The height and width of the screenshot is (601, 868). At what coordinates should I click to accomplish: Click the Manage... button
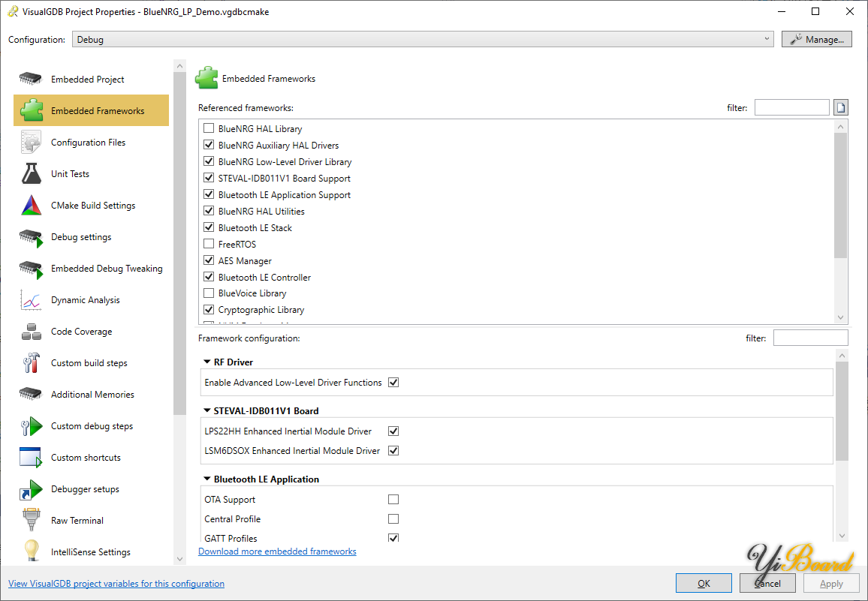[x=816, y=39]
